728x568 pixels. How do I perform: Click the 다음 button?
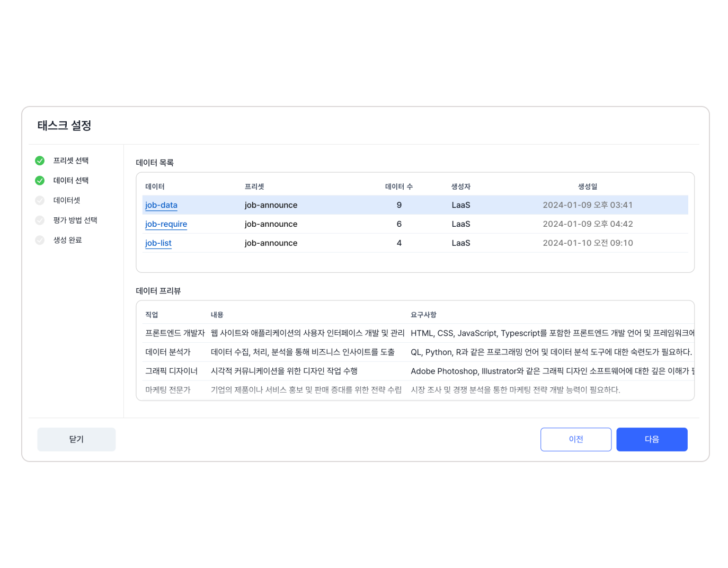click(x=652, y=439)
